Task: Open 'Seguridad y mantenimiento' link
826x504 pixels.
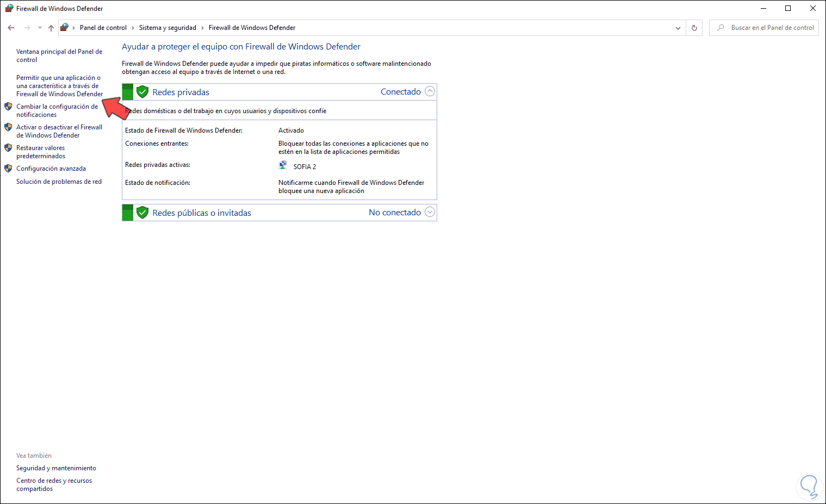Action: pyautogui.click(x=56, y=468)
